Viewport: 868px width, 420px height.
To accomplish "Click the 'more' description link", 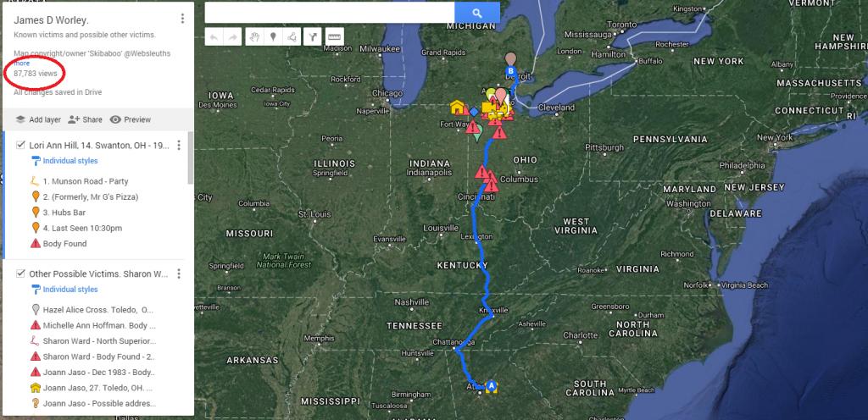I will (21, 63).
